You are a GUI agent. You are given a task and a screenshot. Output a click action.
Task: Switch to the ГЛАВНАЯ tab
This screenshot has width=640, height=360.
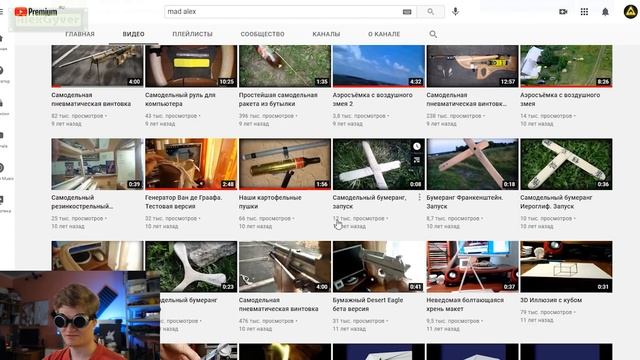pyautogui.click(x=80, y=34)
